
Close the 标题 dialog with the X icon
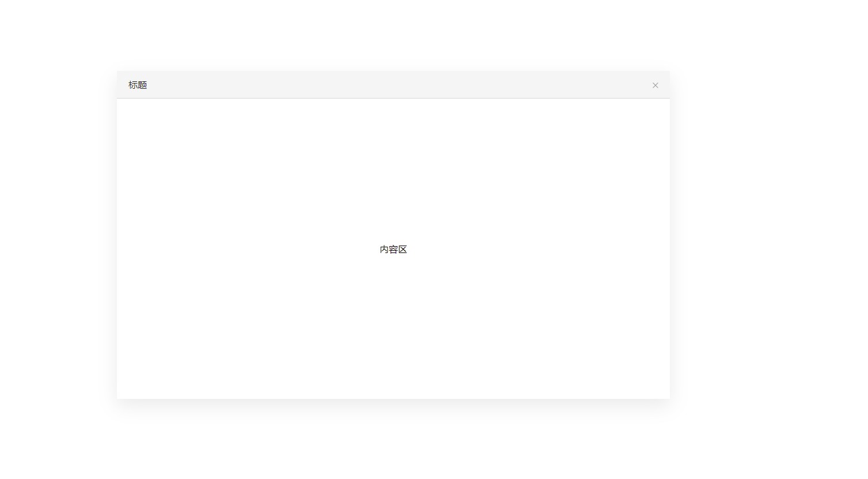655,85
